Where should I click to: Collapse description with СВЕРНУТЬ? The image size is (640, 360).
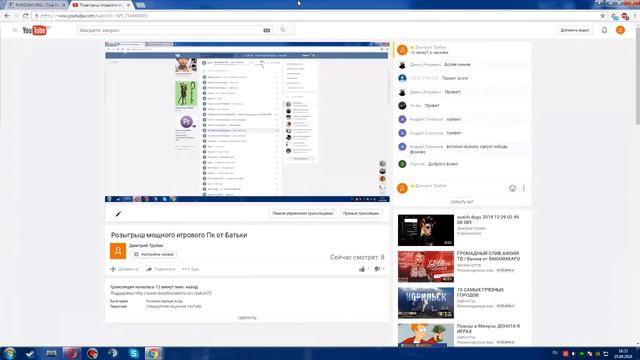point(247,318)
